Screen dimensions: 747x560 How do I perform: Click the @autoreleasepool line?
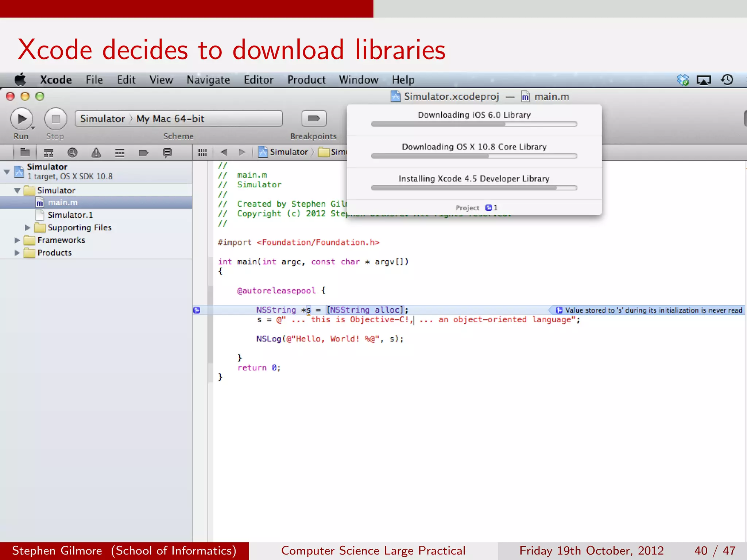[x=281, y=291]
